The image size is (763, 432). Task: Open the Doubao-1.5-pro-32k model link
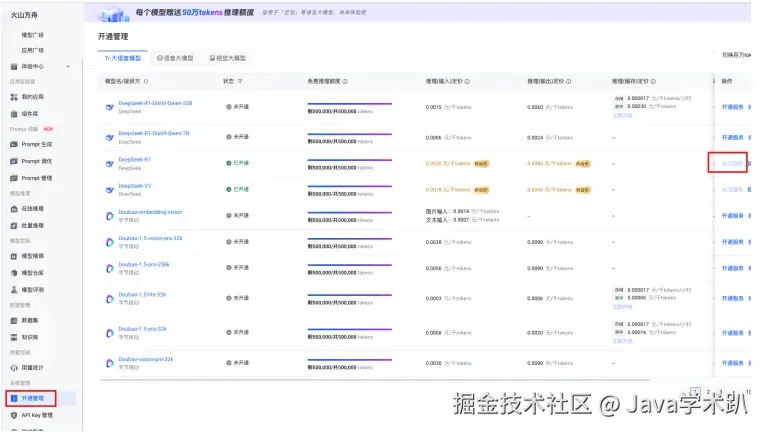pos(143,329)
